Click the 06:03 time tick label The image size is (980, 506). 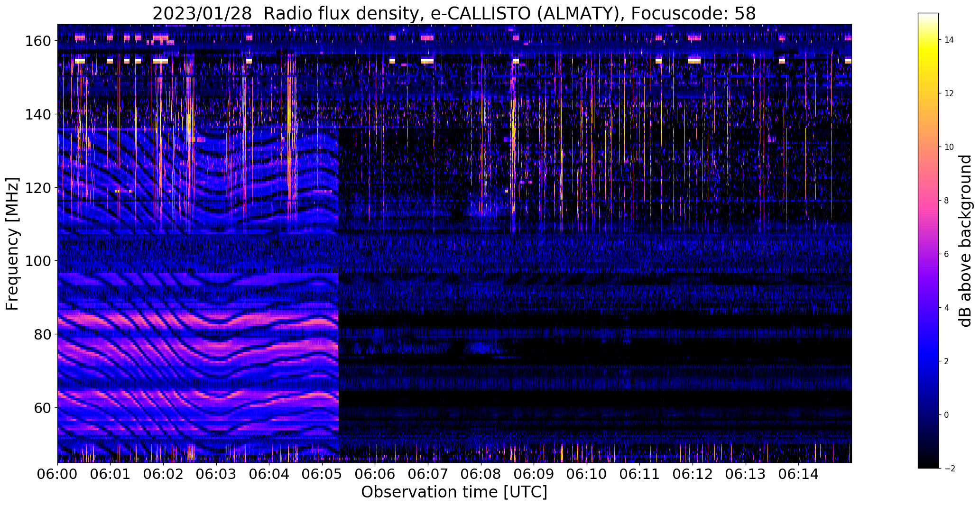216,474
